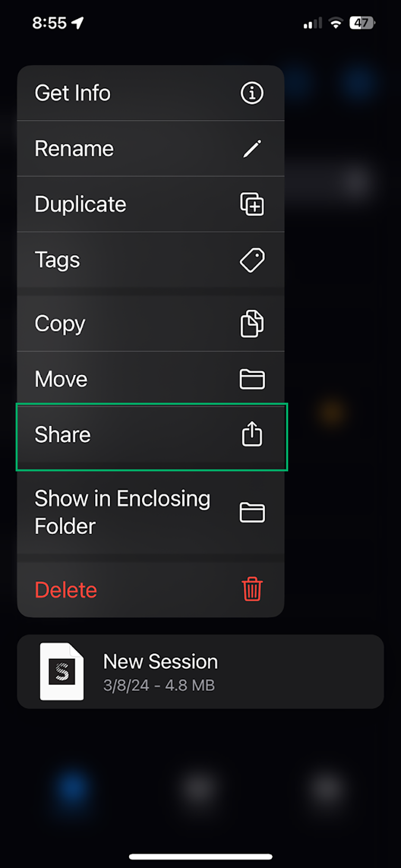Tap the New Session file thumbnail

click(62, 671)
